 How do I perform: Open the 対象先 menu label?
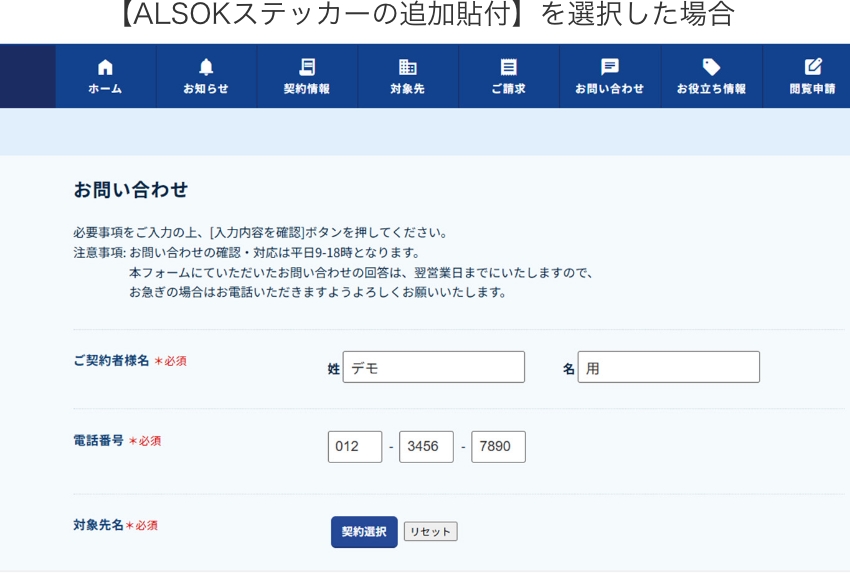pos(408,89)
